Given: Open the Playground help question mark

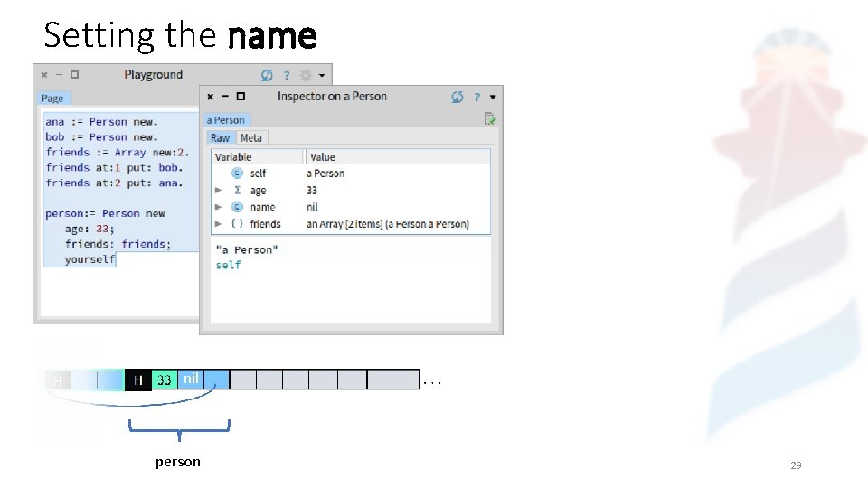Looking at the screenshot, I should point(287,75).
